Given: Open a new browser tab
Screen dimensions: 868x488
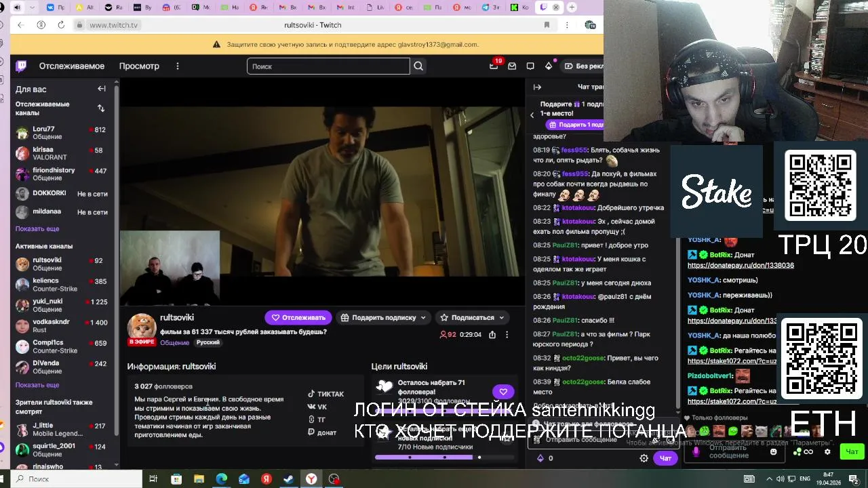Looking at the screenshot, I should click(572, 7).
